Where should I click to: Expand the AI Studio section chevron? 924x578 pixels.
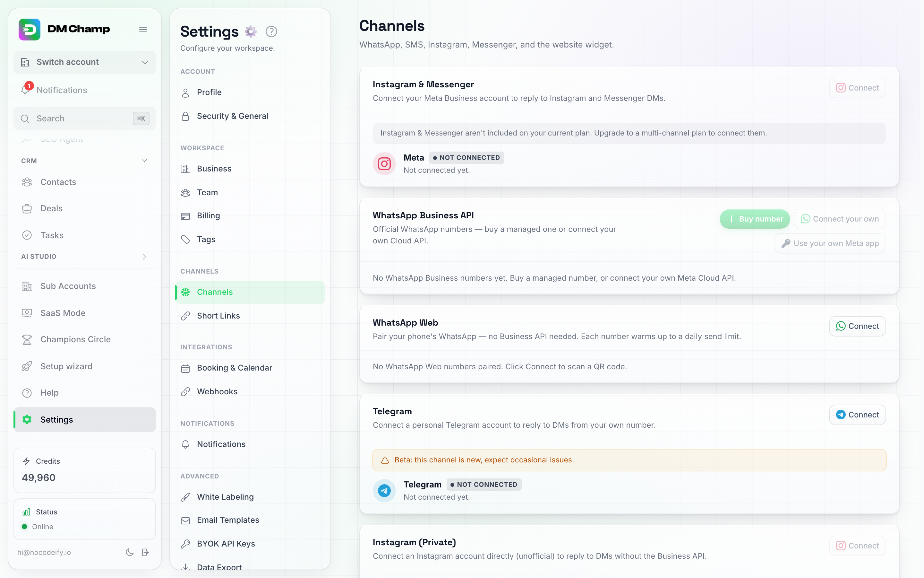[144, 257]
